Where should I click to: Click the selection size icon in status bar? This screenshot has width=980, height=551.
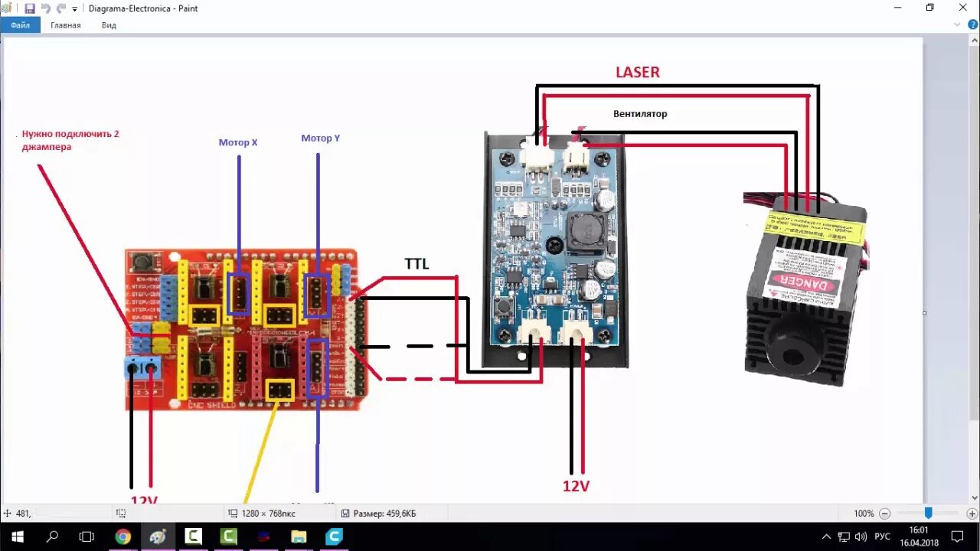coord(121,514)
